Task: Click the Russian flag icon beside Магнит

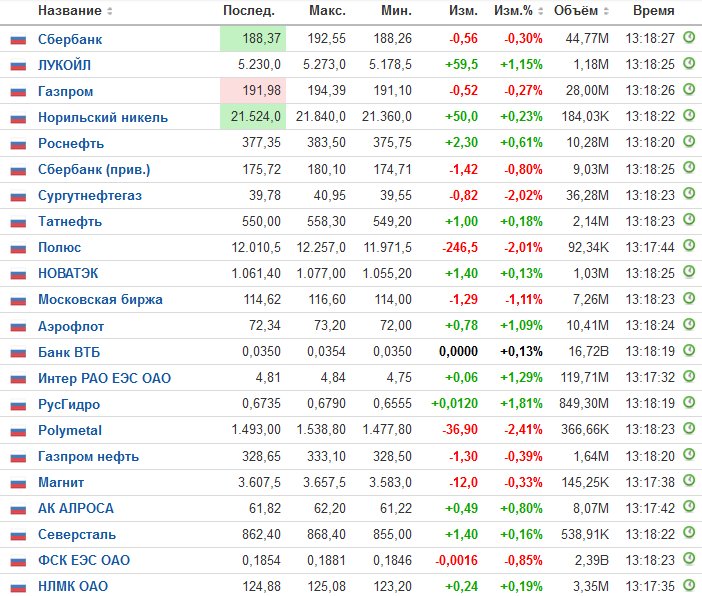Action: point(18,484)
